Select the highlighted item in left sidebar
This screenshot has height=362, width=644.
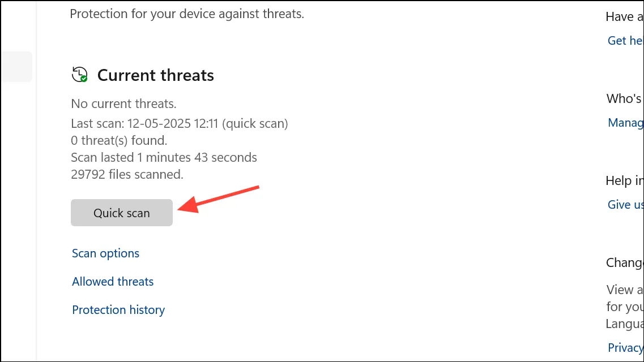pos(16,66)
